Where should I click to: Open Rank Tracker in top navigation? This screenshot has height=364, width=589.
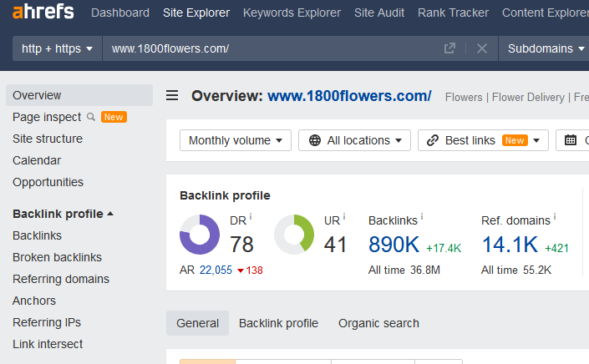[453, 13]
